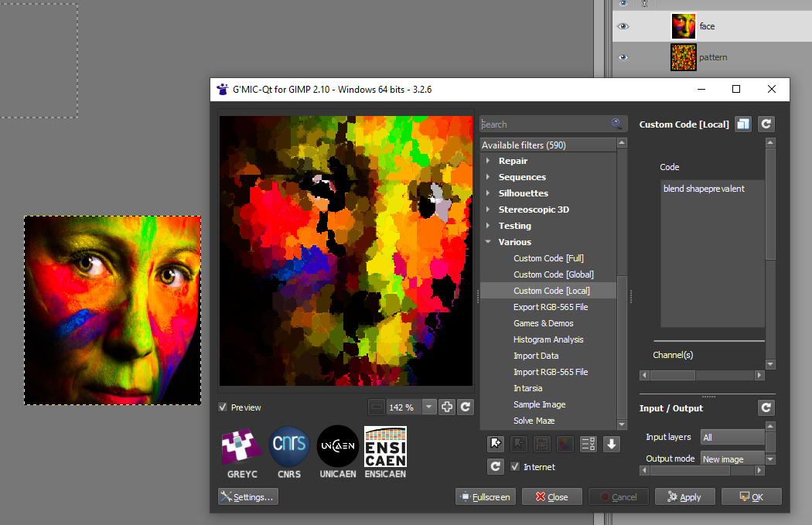This screenshot has width=812, height=525.
Task: Zoom in on the preview with the plus icon
Action: [447, 407]
